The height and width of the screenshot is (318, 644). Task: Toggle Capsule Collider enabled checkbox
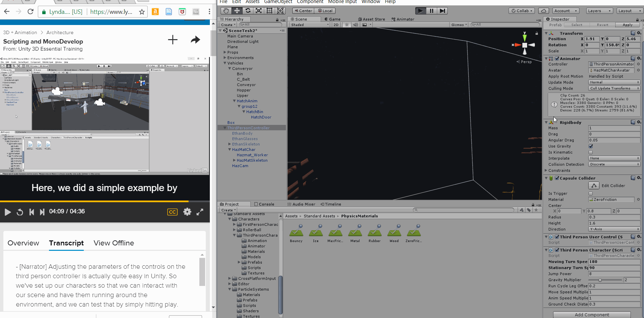tap(557, 178)
